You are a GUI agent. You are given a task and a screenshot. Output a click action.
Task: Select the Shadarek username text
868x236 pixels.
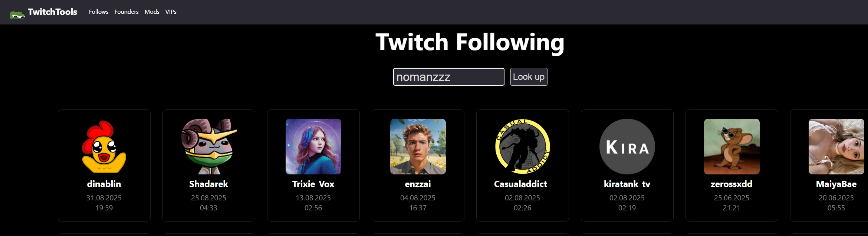[x=209, y=184]
